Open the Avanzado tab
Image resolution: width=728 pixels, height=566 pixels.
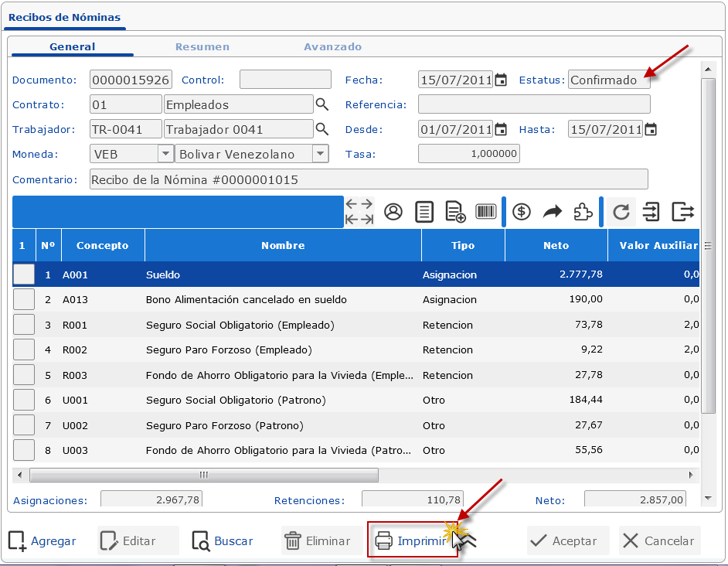pyautogui.click(x=332, y=46)
